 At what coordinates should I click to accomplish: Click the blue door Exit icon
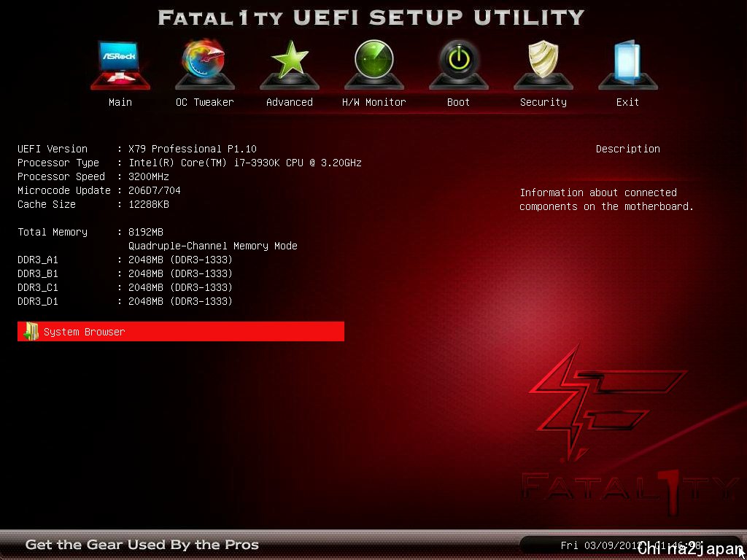click(628, 65)
